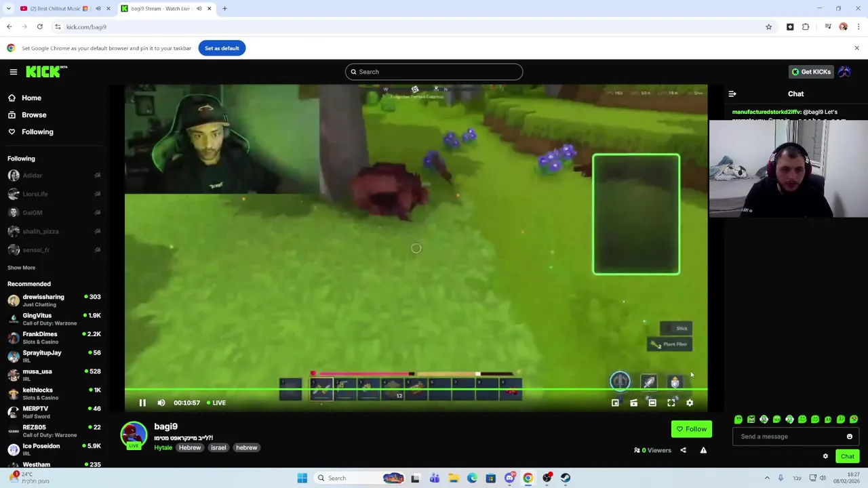
Task: Open emoji picker in message box
Action: [x=850, y=436]
